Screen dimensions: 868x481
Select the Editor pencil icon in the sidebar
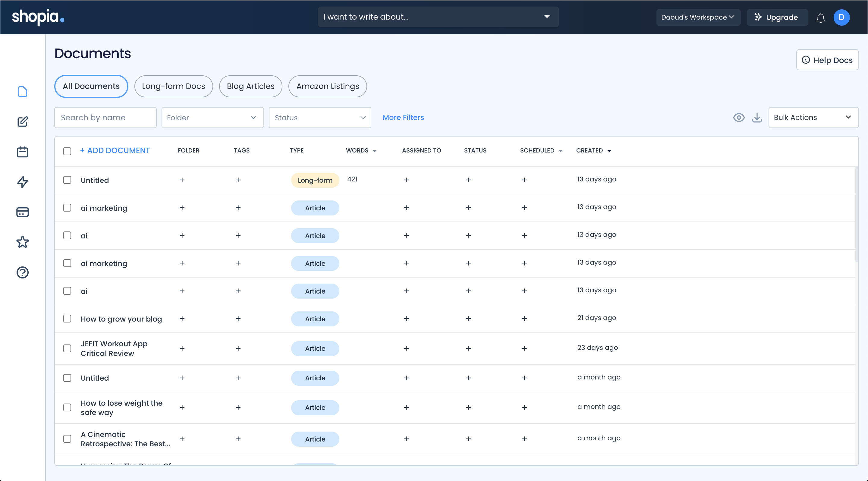click(22, 121)
